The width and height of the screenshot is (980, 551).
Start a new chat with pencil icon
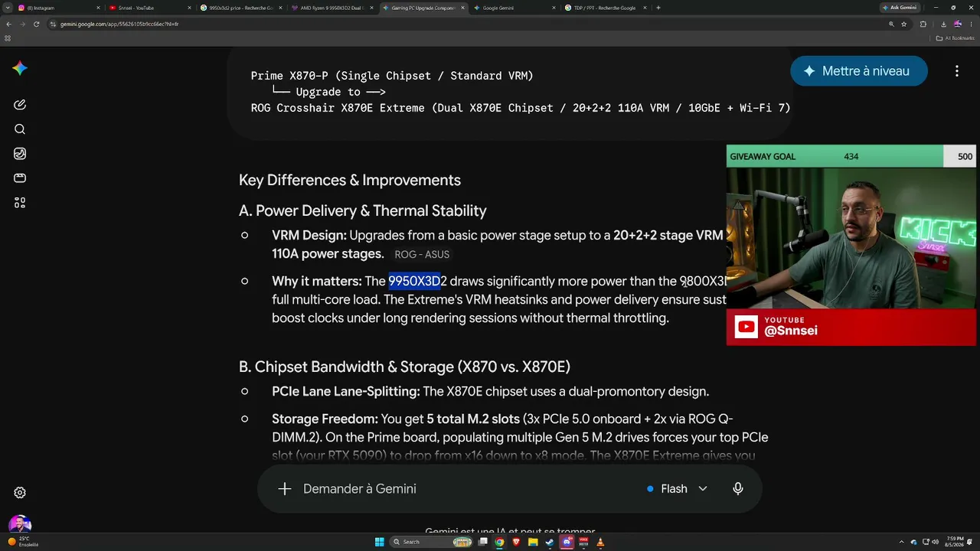[20, 105]
